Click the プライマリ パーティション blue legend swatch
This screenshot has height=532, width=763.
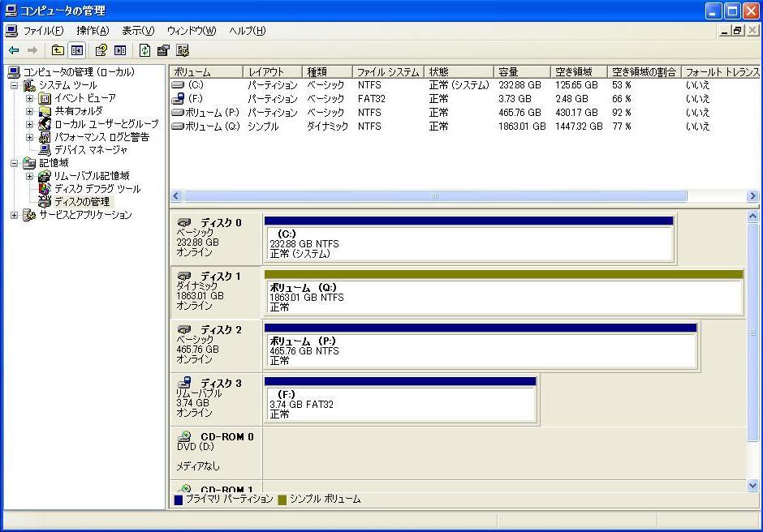click(178, 500)
